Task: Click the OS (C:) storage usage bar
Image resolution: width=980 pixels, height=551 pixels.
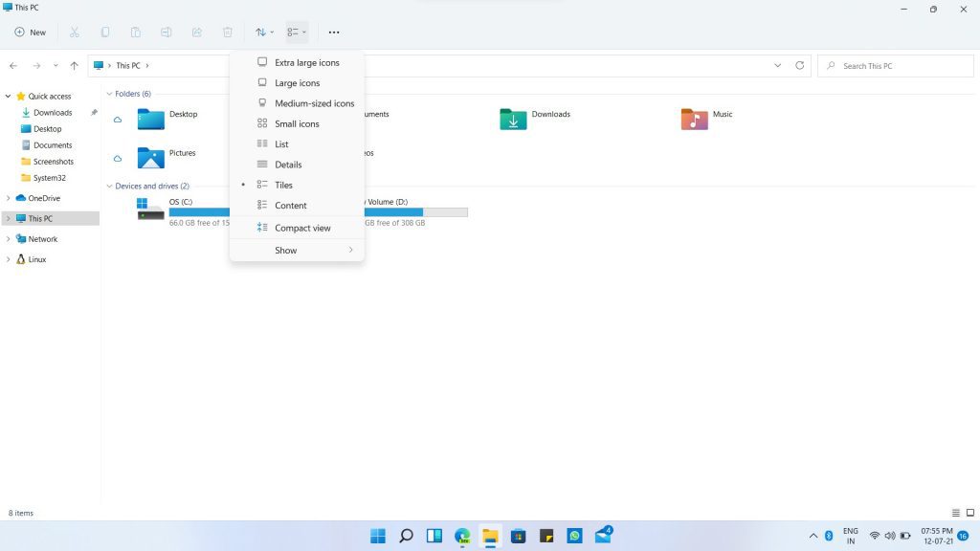Action: pyautogui.click(x=200, y=211)
